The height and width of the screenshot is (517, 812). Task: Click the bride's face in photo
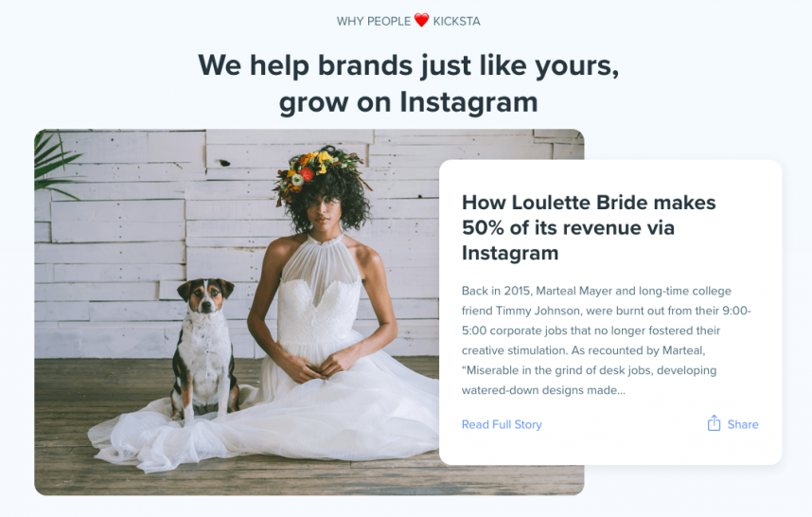pos(324,210)
